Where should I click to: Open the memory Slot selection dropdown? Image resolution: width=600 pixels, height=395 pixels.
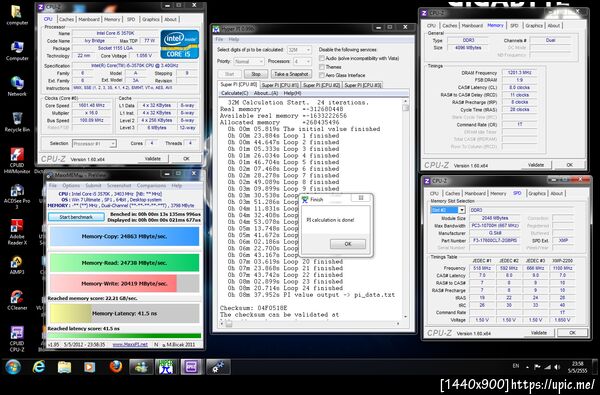[448, 210]
